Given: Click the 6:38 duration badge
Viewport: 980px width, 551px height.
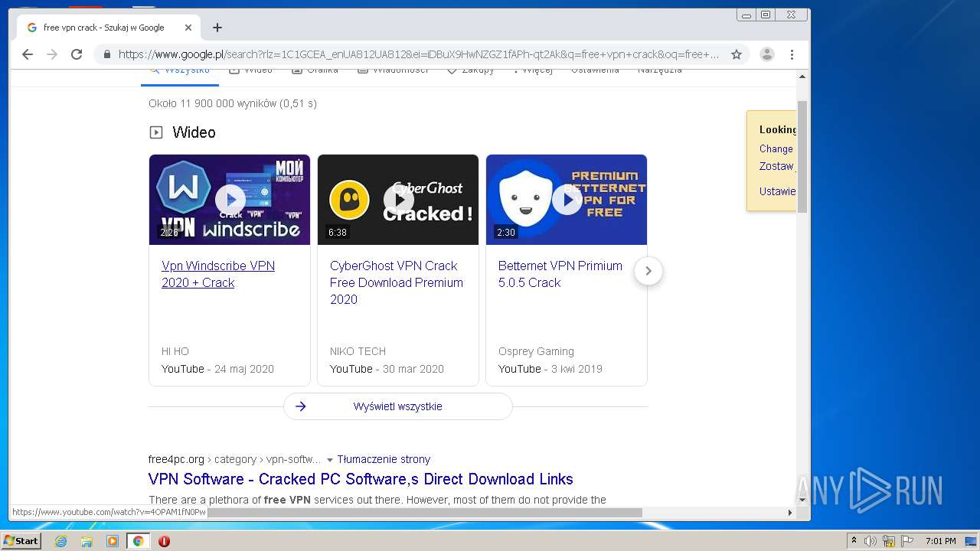Looking at the screenshot, I should [x=338, y=232].
